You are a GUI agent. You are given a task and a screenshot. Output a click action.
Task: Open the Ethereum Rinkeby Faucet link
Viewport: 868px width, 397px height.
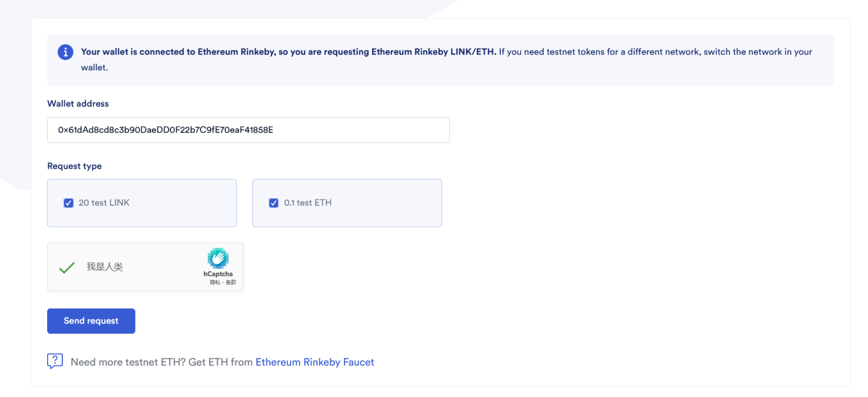314,362
